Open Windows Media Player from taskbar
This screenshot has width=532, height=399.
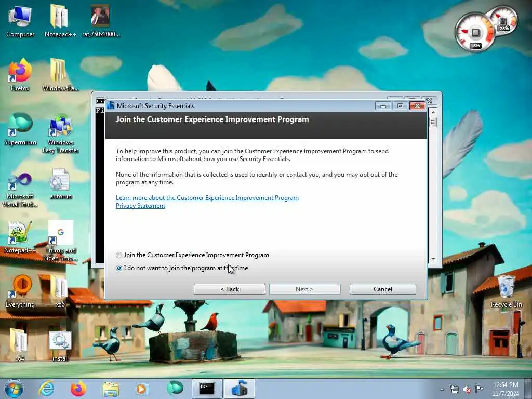(141, 389)
